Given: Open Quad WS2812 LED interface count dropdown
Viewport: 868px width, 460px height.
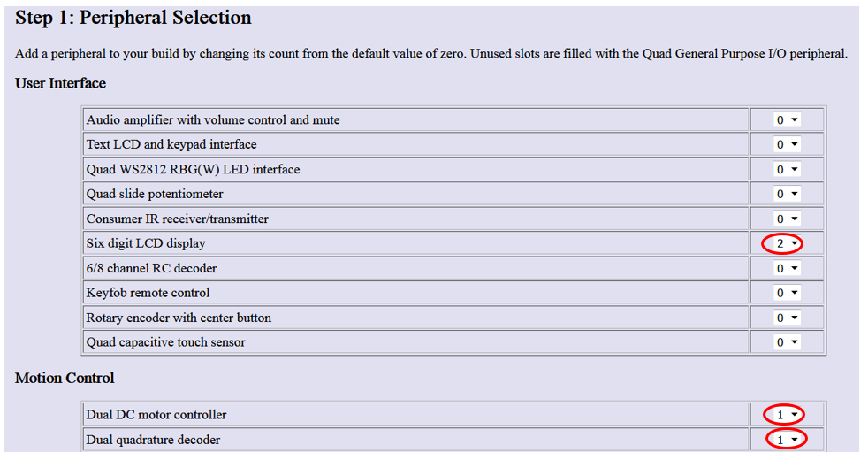Looking at the screenshot, I should tap(787, 169).
